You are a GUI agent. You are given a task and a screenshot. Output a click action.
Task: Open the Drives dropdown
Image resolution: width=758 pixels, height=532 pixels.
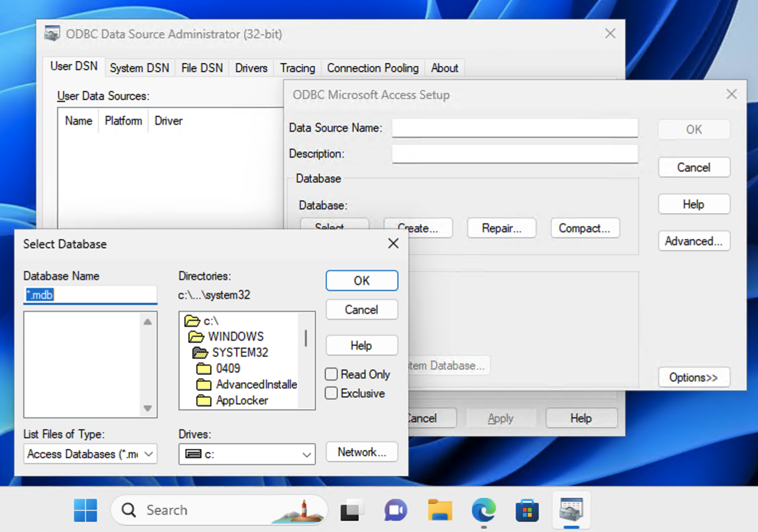(x=247, y=454)
